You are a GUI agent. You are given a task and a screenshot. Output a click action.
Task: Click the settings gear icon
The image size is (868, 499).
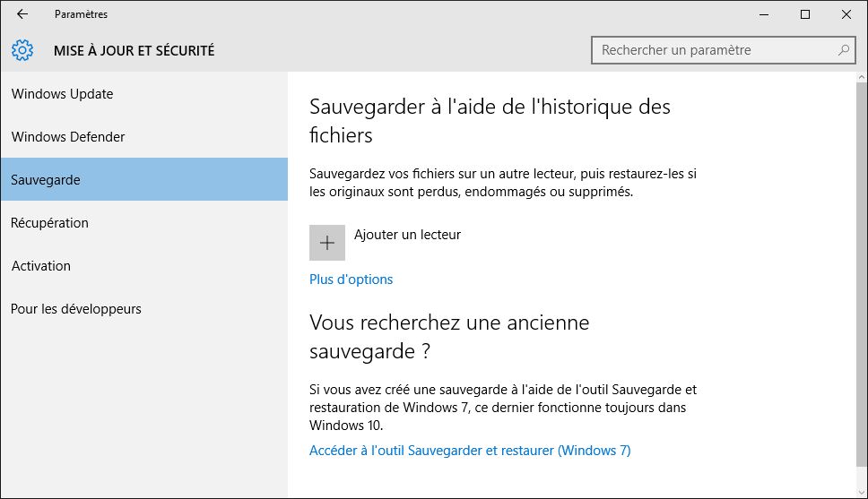coord(22,50)
